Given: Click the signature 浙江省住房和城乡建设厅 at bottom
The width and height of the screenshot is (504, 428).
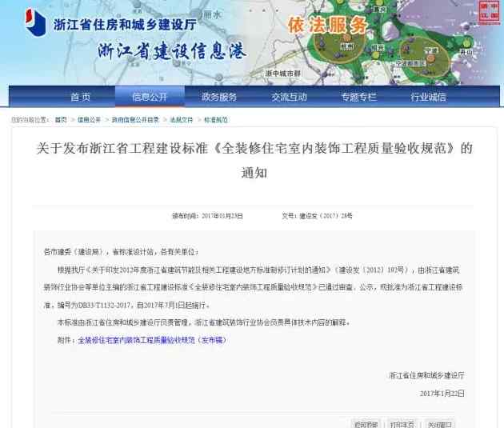Looking at the screenshot, I should pyautogui.click(x=426, y=375).
